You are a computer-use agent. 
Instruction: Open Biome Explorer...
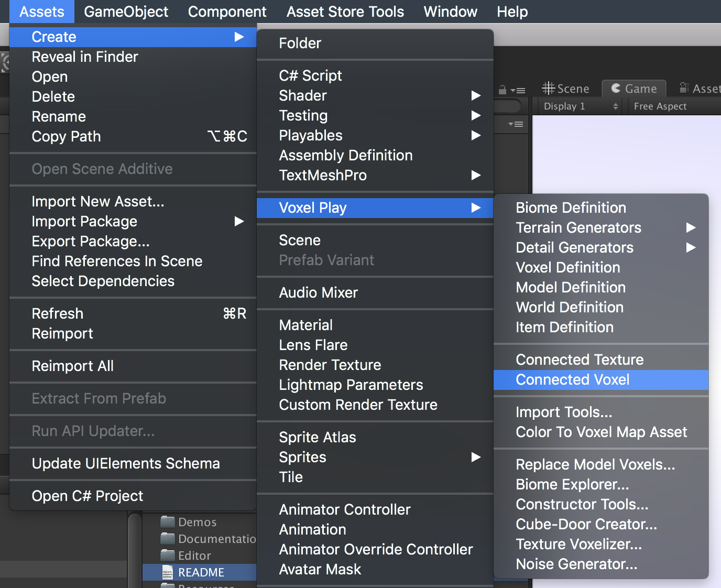point(601,484)
